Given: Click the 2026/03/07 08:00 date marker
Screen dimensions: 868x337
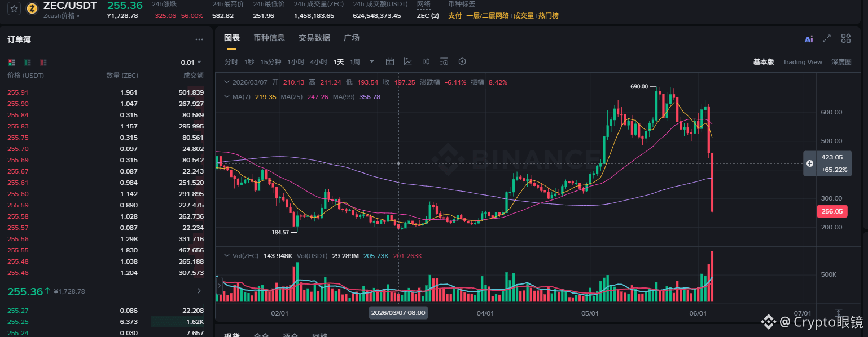Looking at the screenshot, I should 398,312.
